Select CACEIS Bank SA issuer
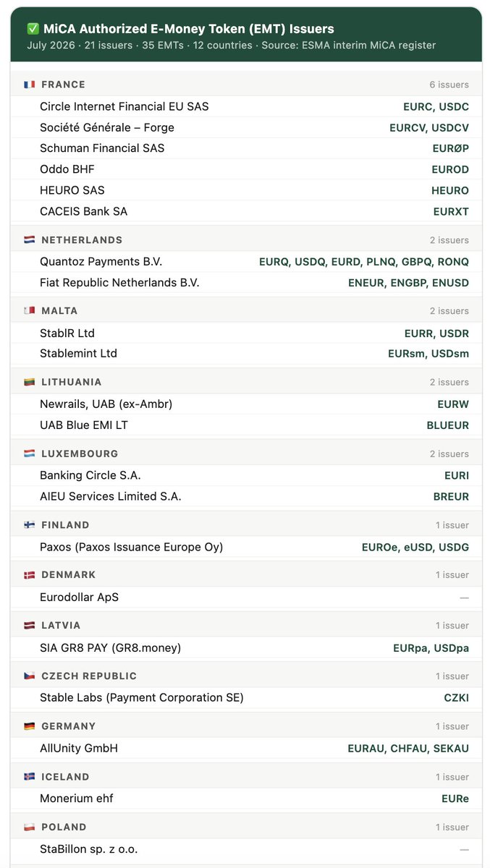This screenshot has width=490, height=868. pos(83,211)
